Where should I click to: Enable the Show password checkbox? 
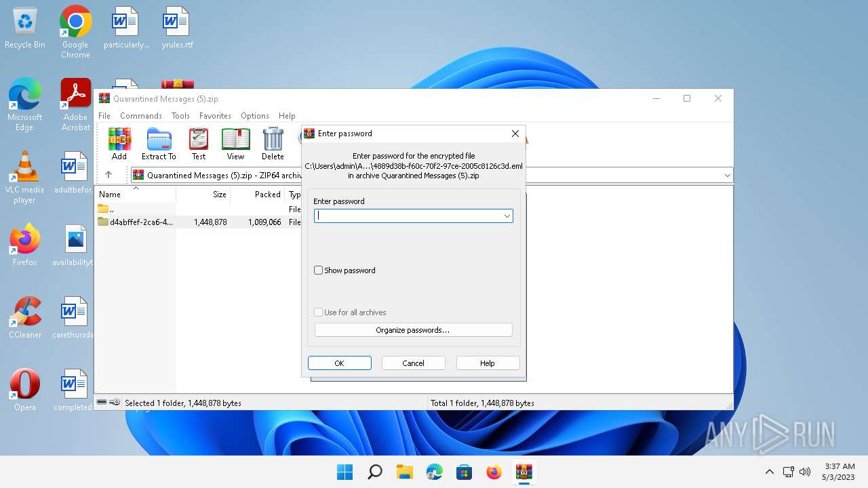[318, 270]
